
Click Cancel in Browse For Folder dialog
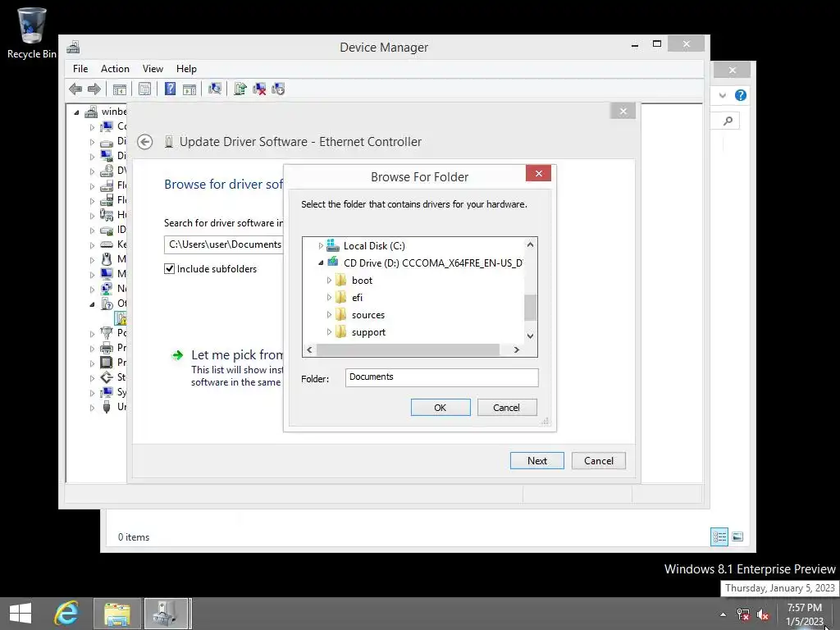click(507, 407)
